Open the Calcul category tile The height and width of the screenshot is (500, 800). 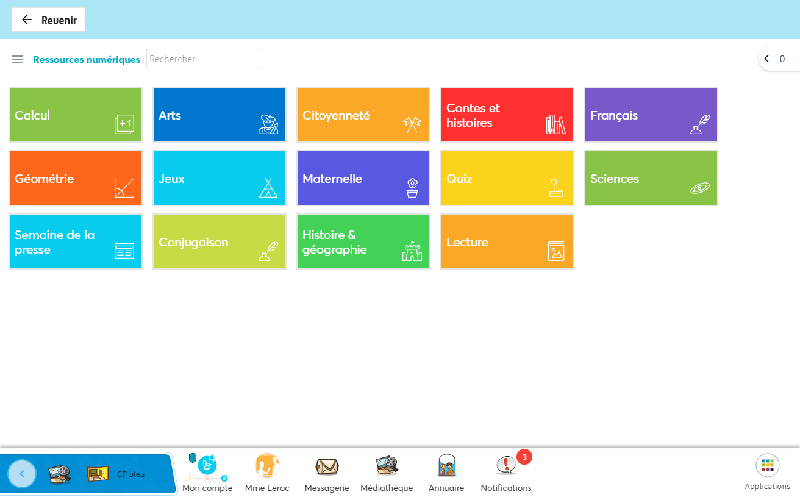click(75, 115)
